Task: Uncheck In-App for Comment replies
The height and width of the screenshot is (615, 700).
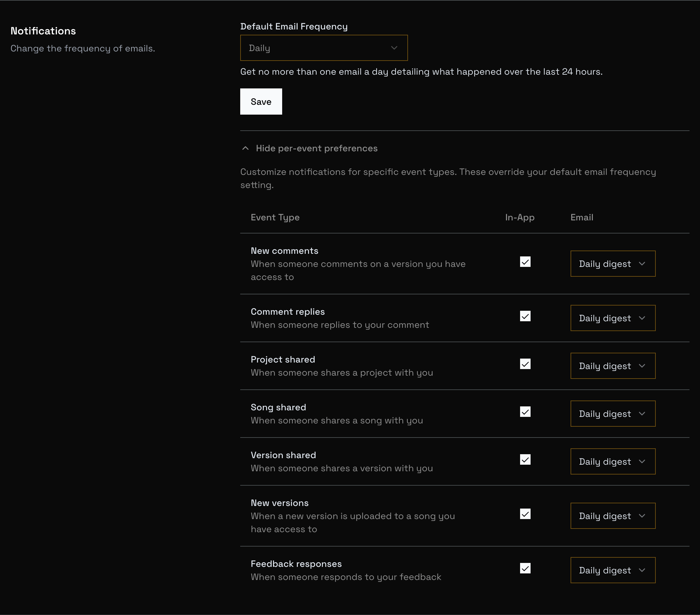Action: [525, 316]
